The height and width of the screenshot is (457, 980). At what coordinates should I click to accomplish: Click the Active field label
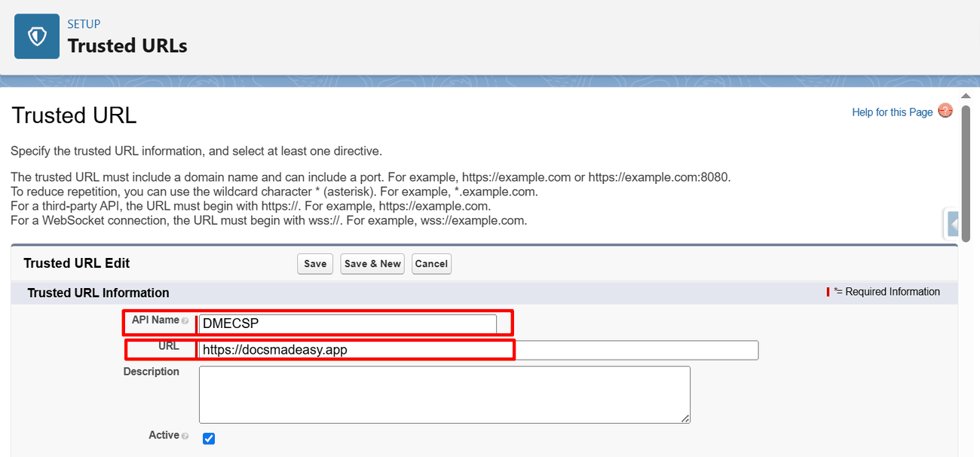164,435
